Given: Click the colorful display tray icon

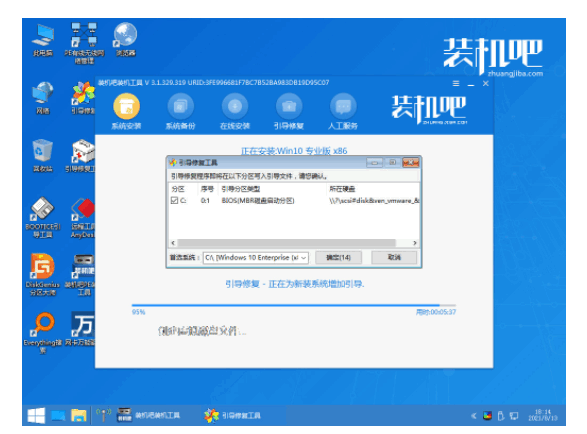Looking at the screenshot, I should 487,416.
